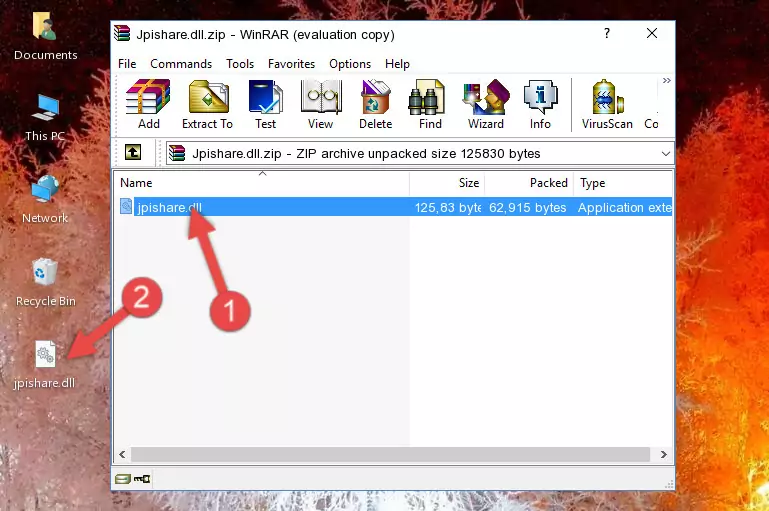Click the Delete toolbar icon
Image resolution: width=769 pixels, height=511 pixels.
376,104
